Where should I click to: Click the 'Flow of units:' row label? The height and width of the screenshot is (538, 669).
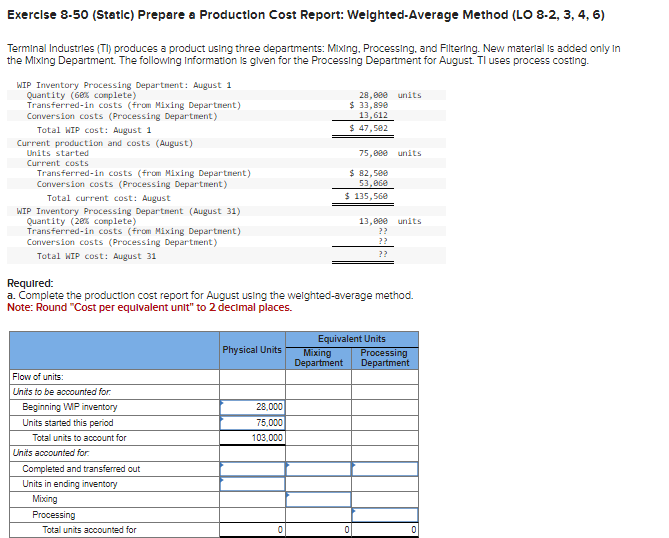pyautogui.click(x=38, y=377)
